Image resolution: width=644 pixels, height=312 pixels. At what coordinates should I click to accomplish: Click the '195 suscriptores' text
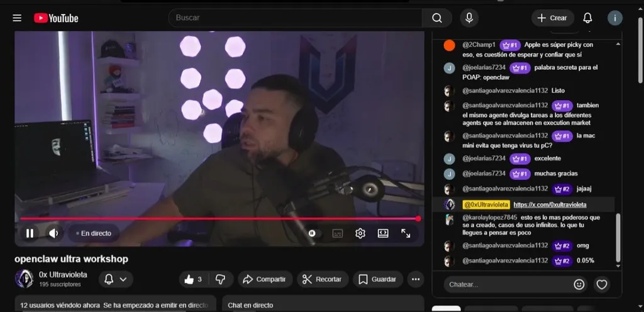click(60, 284)
